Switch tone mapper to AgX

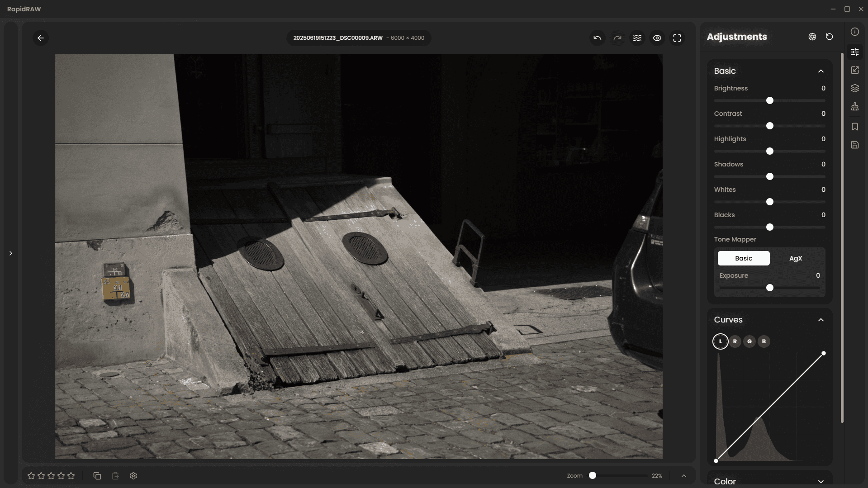pos(796,258)
